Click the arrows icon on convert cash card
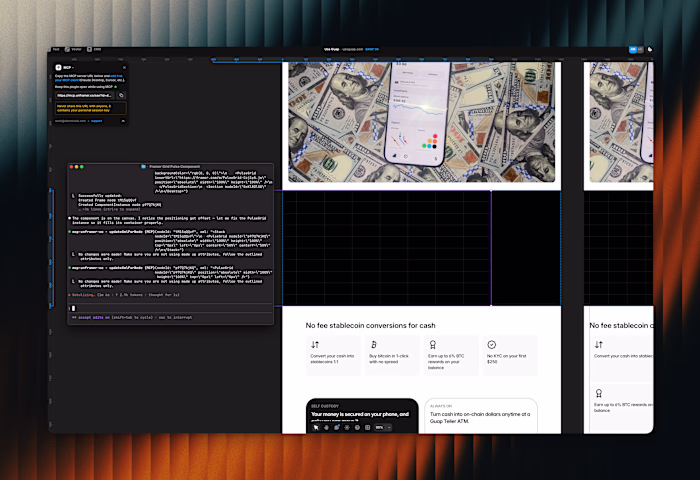 [315, 345]
